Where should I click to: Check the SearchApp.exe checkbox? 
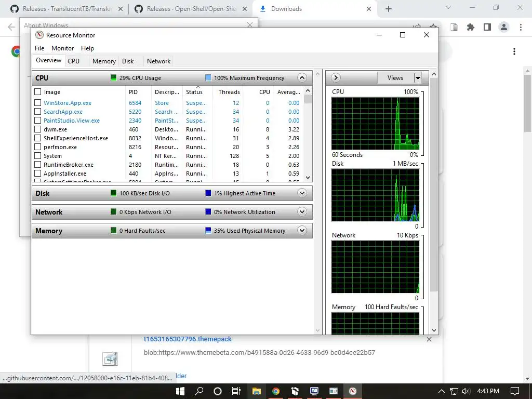[37, 112]
